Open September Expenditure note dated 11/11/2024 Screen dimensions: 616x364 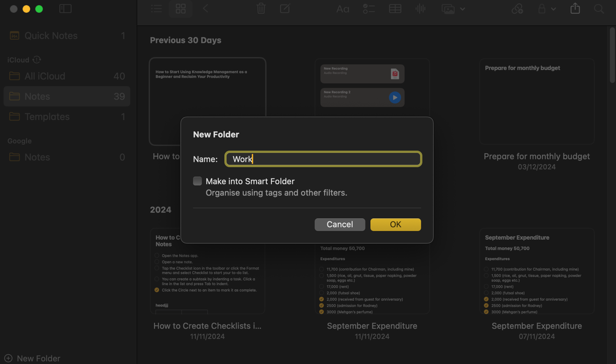click(x=372, y=325)
